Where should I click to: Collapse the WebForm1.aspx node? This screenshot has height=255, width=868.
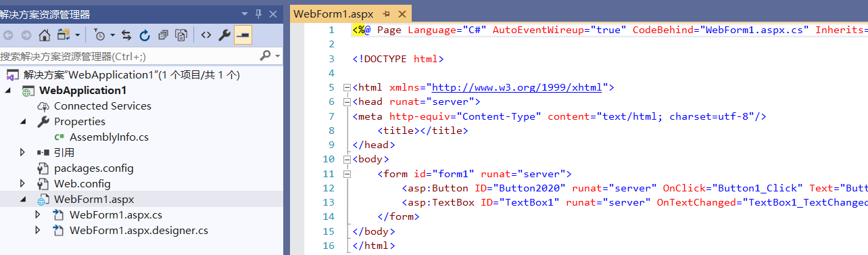coord(24,200)
